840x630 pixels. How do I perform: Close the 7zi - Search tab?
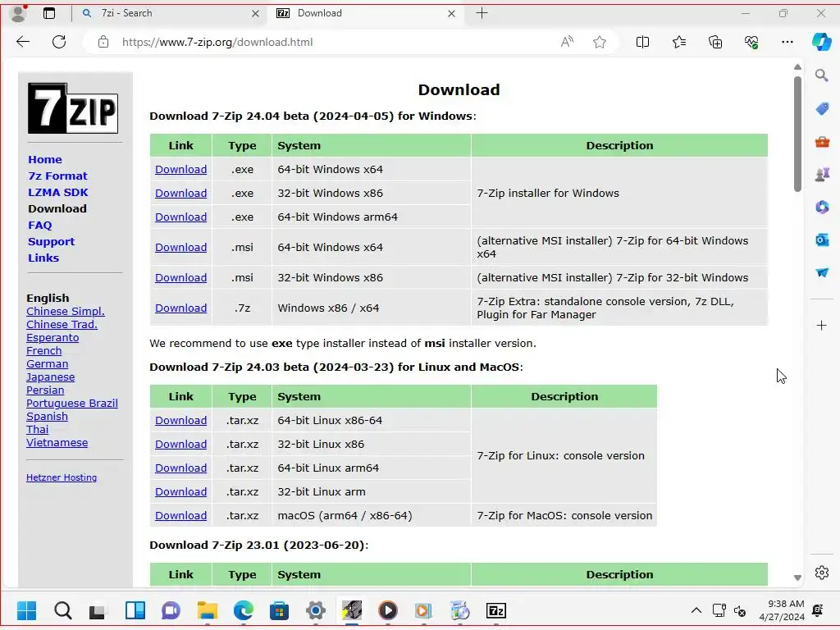[x=256, y=13]
